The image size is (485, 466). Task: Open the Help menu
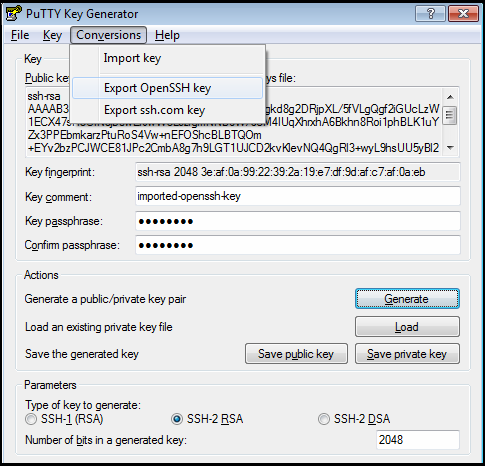click(167, 35)
